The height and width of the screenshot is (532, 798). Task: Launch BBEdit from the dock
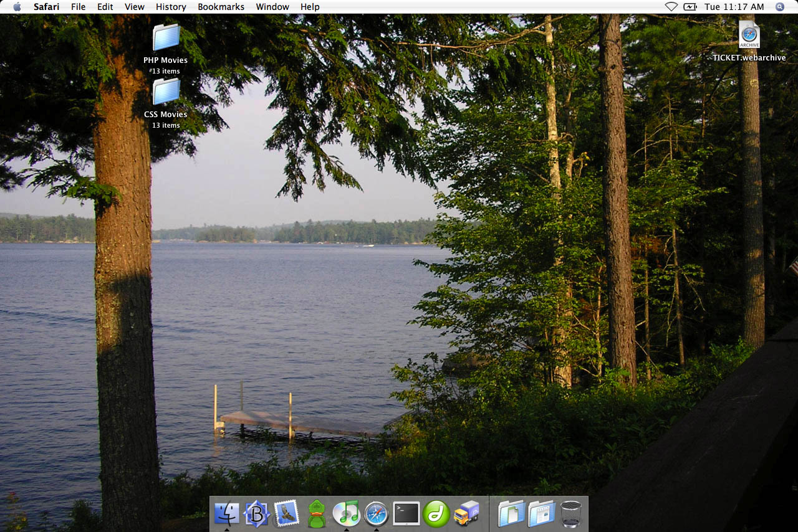click(x=256, y=514)
